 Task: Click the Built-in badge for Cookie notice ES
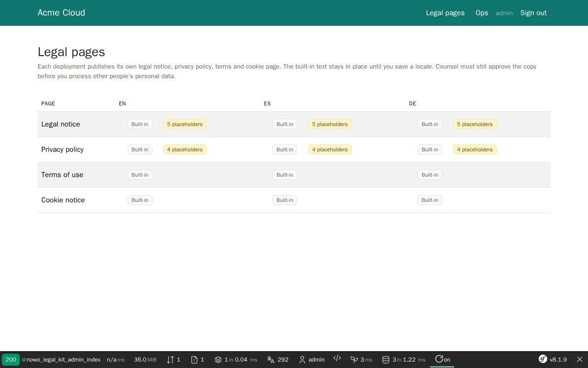pyautogui.click(x=285, y=200)
